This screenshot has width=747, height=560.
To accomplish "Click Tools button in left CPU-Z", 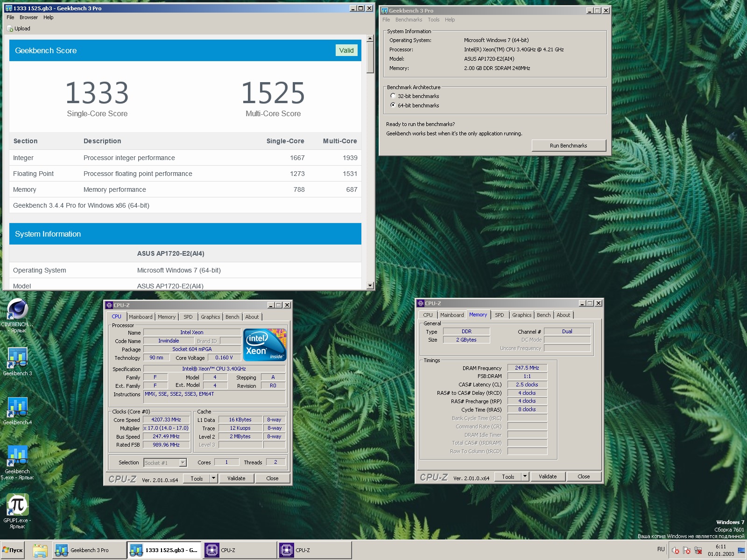I will point(197,478).
